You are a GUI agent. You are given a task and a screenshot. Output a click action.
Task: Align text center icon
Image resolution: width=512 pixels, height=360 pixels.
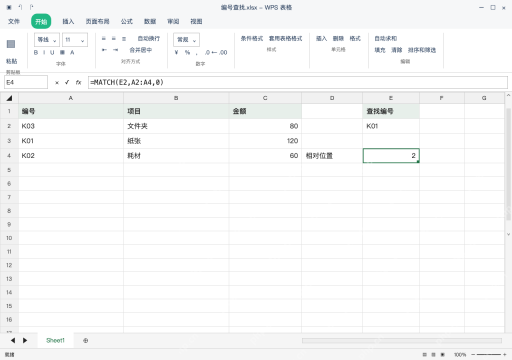click(114, 39)
